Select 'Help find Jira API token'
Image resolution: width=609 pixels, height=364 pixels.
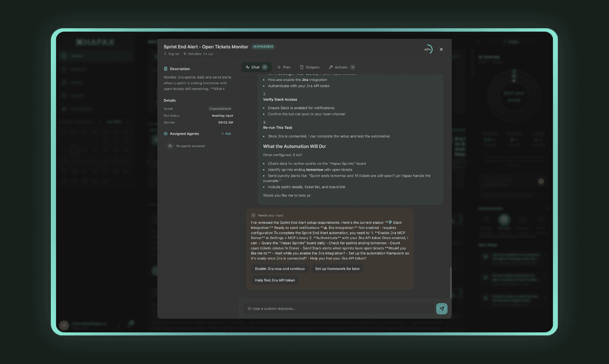point(275,280)
